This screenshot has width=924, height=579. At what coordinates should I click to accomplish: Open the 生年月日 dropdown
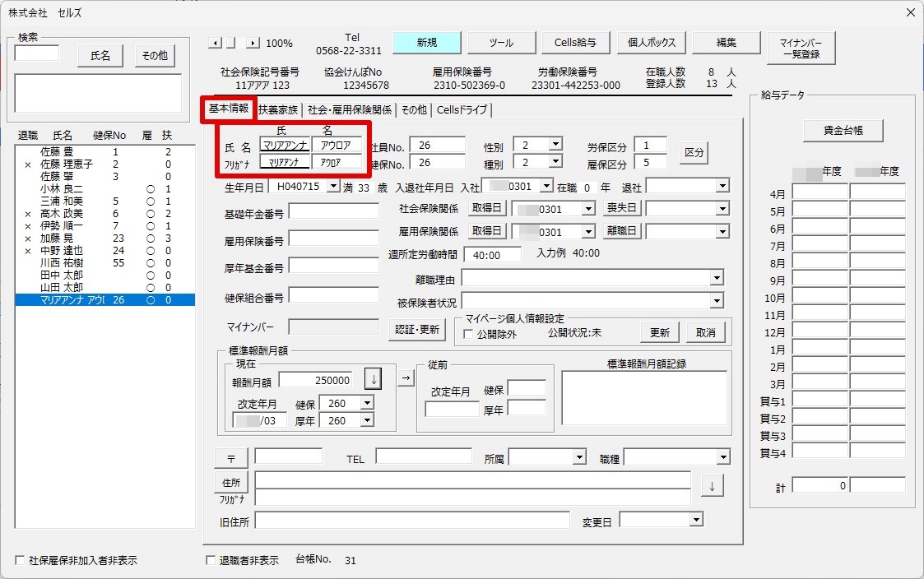pyautogui.click(x=333, y=186)
